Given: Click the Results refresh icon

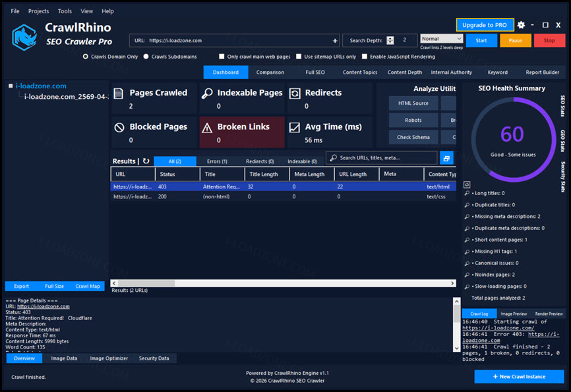Looking at the screenshot, I should (146, 161).
